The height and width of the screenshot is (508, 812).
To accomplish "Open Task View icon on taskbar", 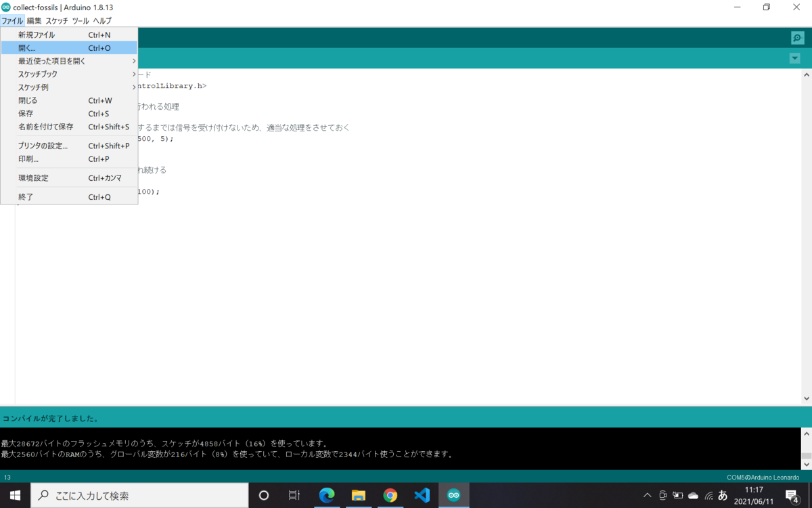I will 294,496.
